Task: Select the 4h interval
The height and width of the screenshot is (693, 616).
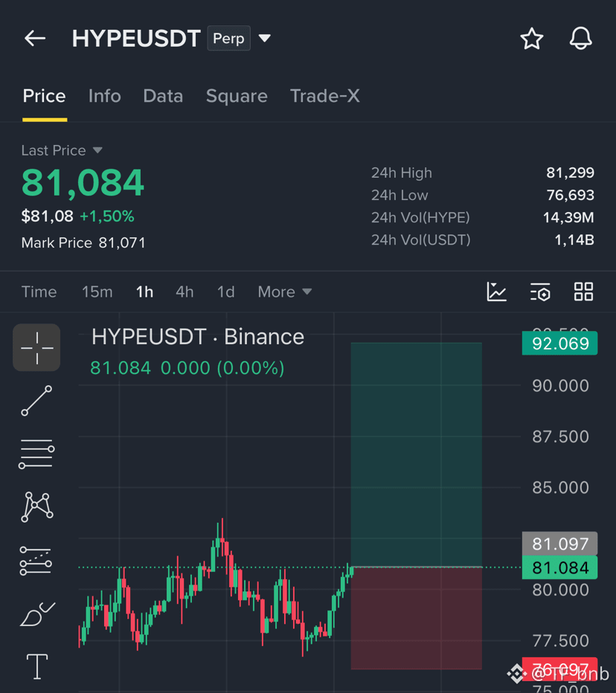Action: point(185,291)
